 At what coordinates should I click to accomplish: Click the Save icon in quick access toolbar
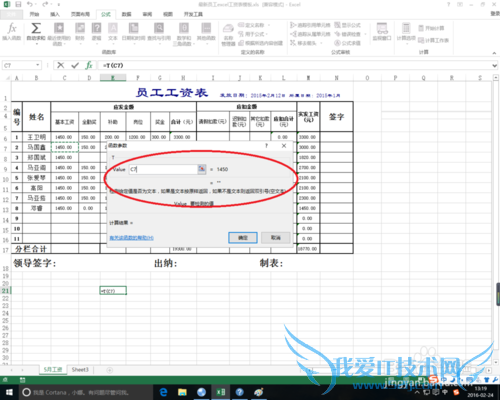pos(18,4)
